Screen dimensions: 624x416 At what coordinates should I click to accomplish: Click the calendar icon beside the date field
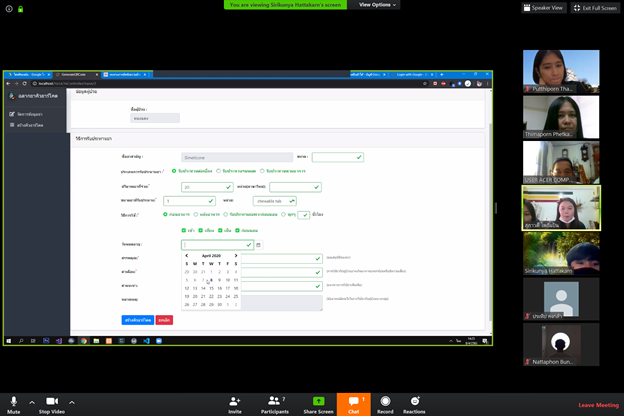click(x=258, y=244)
